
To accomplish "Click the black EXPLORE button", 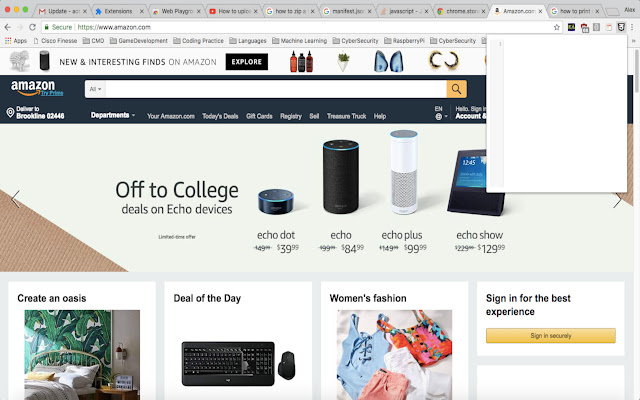I will tap(247, 62).
